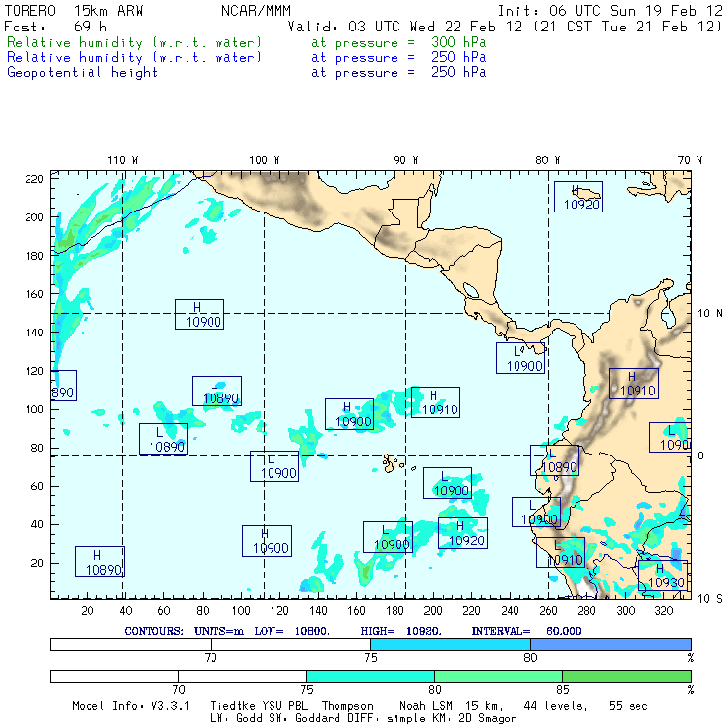Viewport: 728px width, 728px height.
Task: Click the "110 W" longitude label
Action: click(x=123, y=160)
